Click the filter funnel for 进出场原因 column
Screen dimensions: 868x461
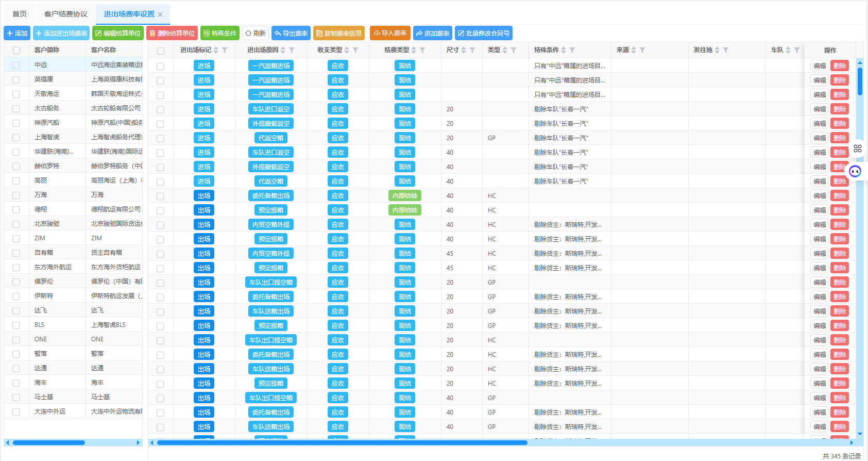[292, 51]
